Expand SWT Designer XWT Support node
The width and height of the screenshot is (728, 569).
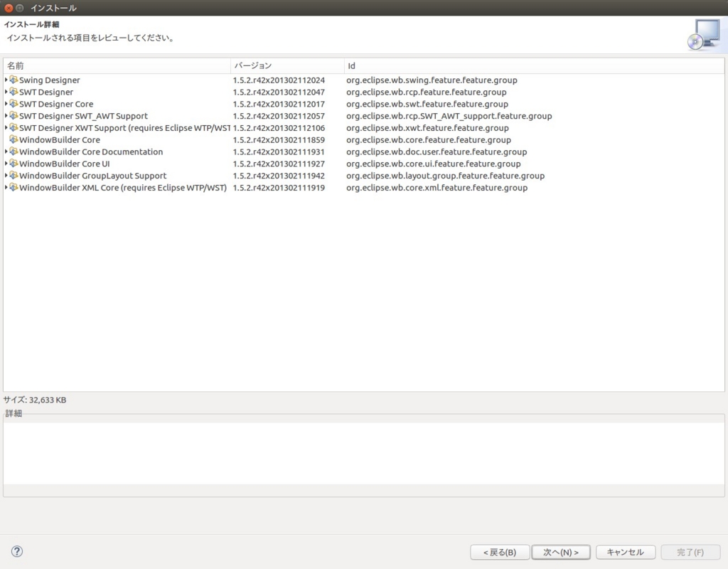tap(6, 128)
